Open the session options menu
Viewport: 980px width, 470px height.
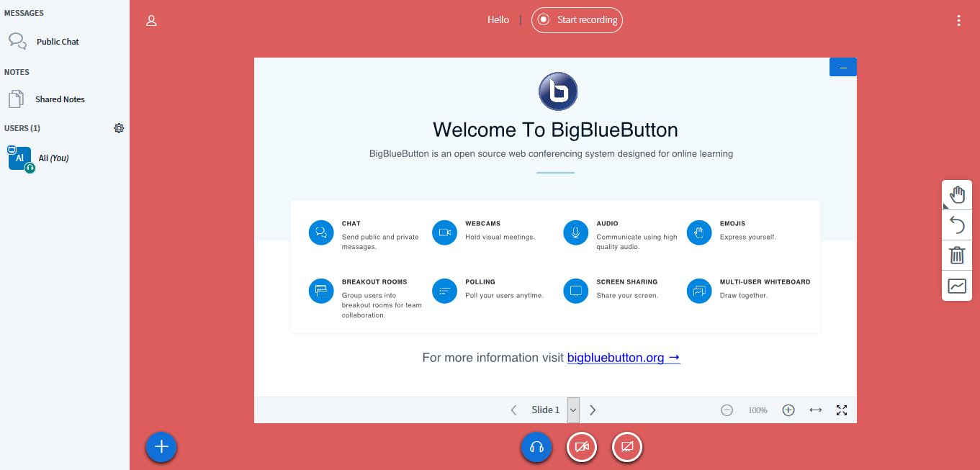958,19
